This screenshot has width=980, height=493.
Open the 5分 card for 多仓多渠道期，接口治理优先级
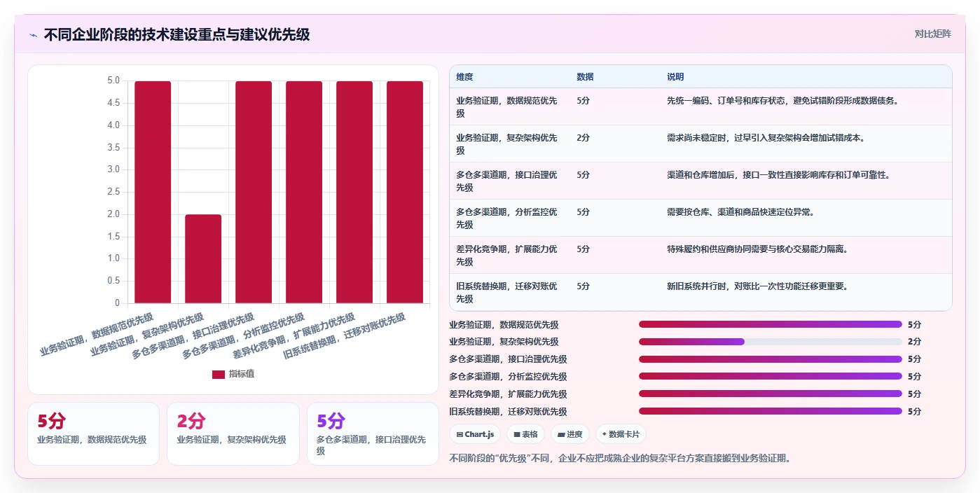tap(373, 433)
